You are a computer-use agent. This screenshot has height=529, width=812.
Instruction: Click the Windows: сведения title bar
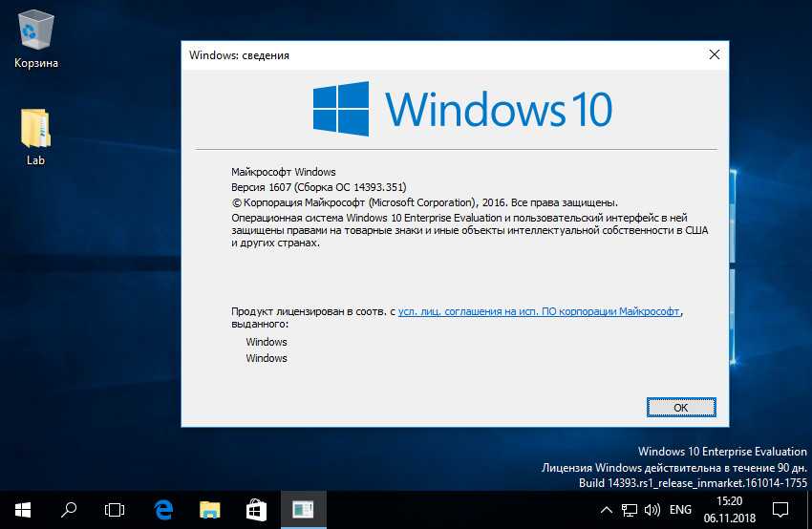(x=430, y=54)
